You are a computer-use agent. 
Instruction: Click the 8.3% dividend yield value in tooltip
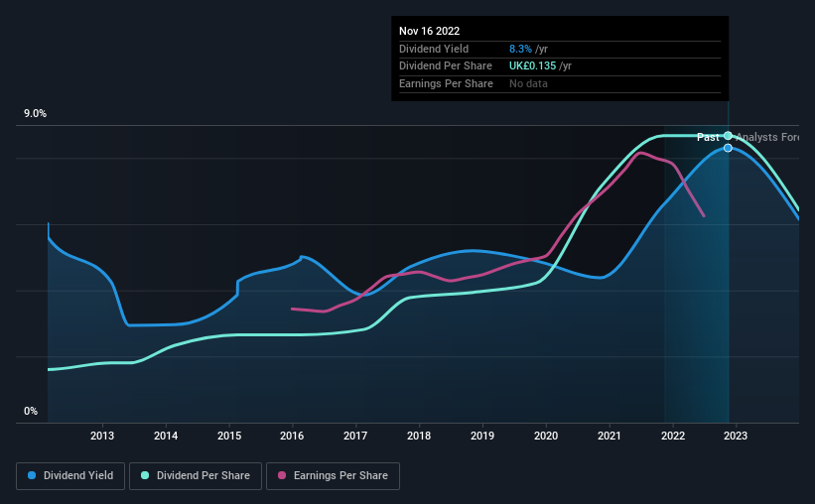[x=519, y=49]
